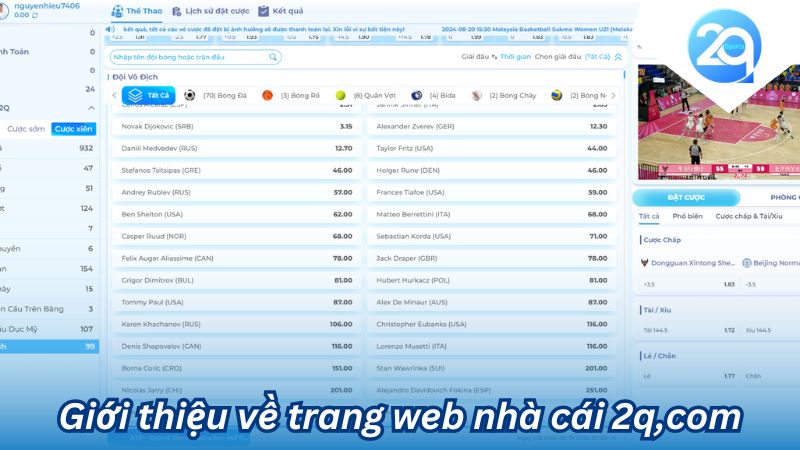
Task: Select Taylor Fritz (USA) odds 44.00
Action: (492, 148)
